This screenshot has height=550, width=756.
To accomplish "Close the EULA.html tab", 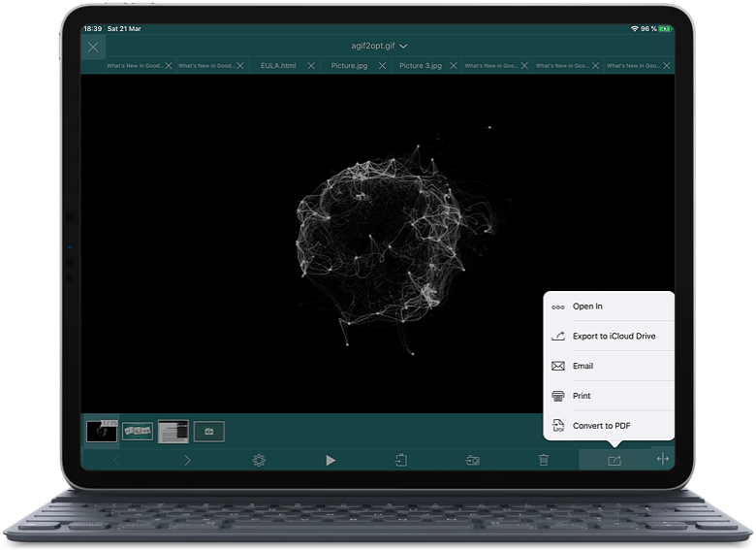I will [x=311, y=66].
